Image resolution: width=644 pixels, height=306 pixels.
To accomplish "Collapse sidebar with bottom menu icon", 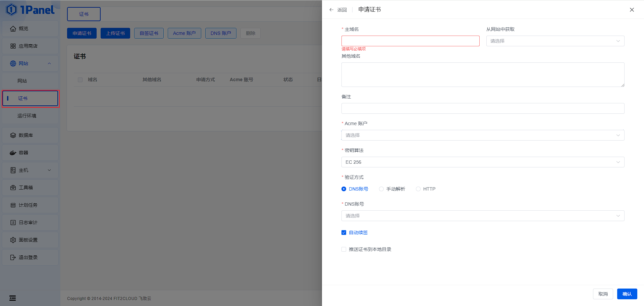I will pos(12,298).
